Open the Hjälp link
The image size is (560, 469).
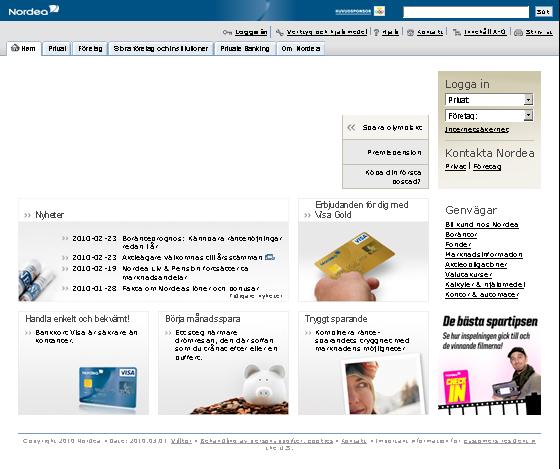click(x=390, y=32)
